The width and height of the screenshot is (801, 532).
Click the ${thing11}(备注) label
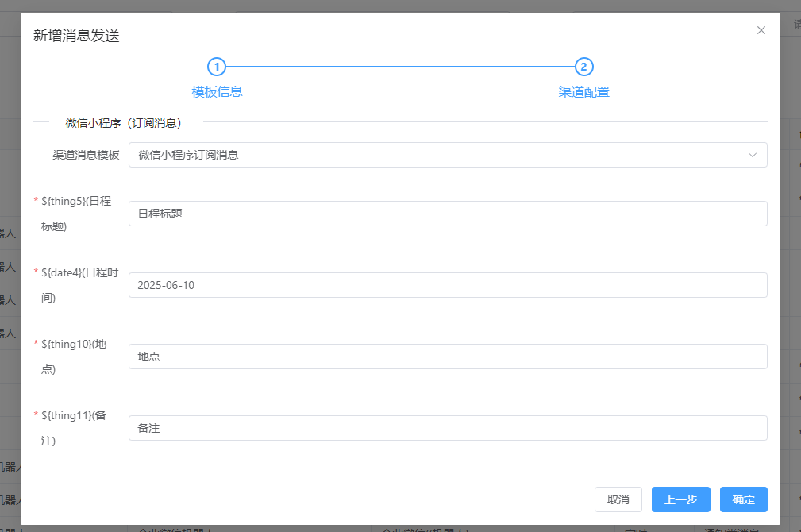[74, 428]
